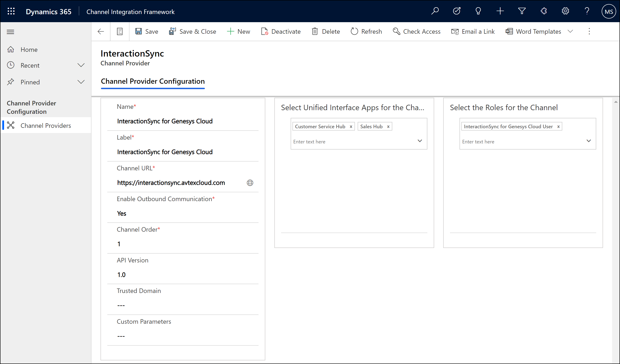Click Save in the command bar
This screenshot has height=364, width=620.
click(x=147, y=31)
